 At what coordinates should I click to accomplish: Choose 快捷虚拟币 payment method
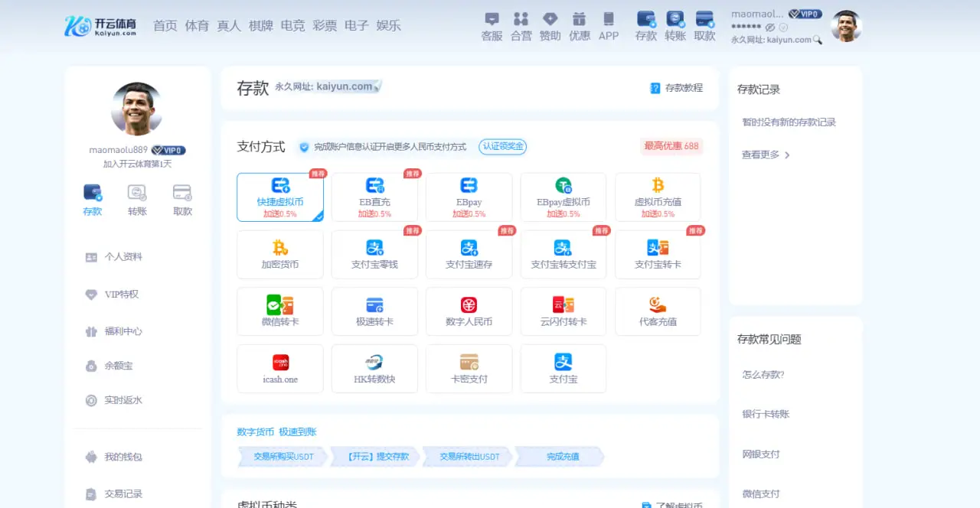tap(280, 197)
